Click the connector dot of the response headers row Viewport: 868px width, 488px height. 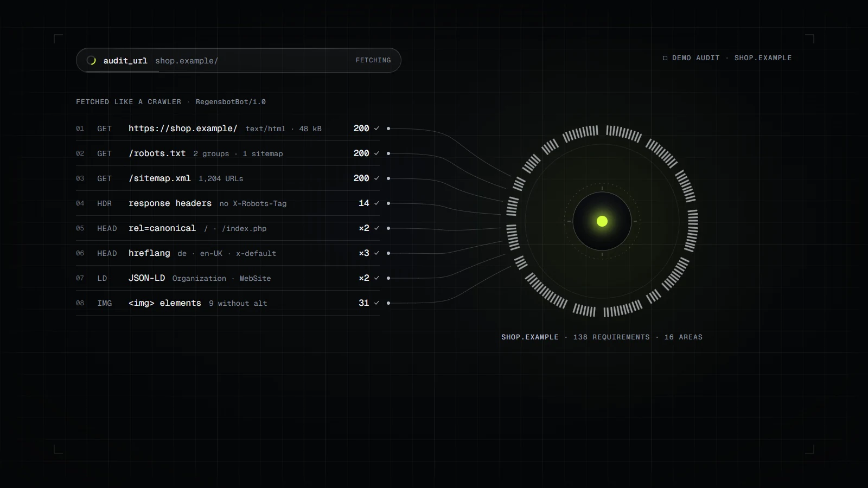pyautogui.click(x=388, y=203)
